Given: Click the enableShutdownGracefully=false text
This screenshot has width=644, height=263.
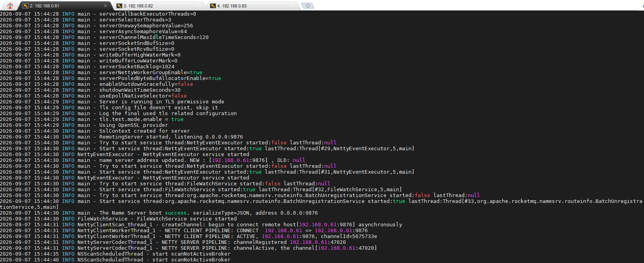Looking at the screenshot, I should click(x=146, y=84).
